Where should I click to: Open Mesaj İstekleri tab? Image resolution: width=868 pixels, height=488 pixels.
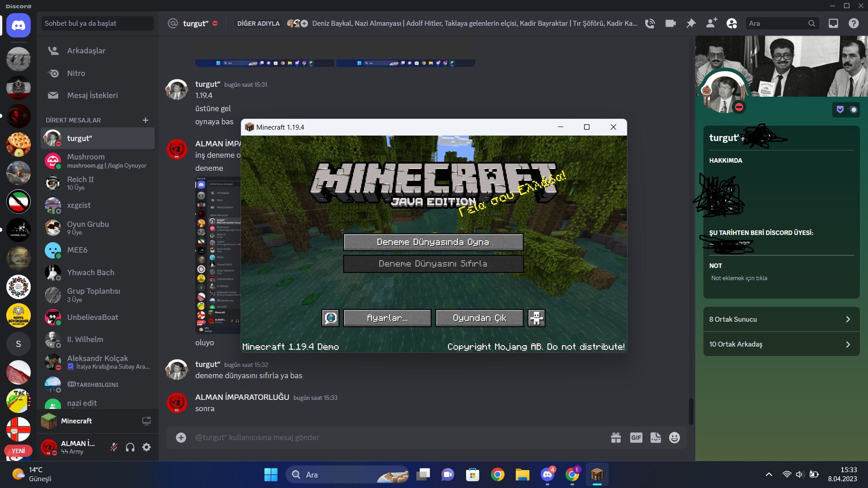click(98, 95)
